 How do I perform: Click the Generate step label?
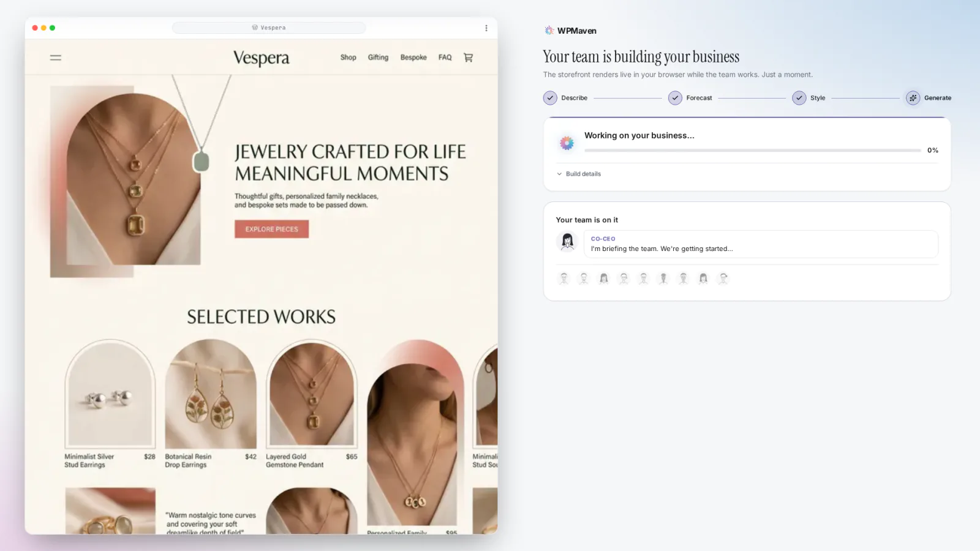tap(938, 98)
